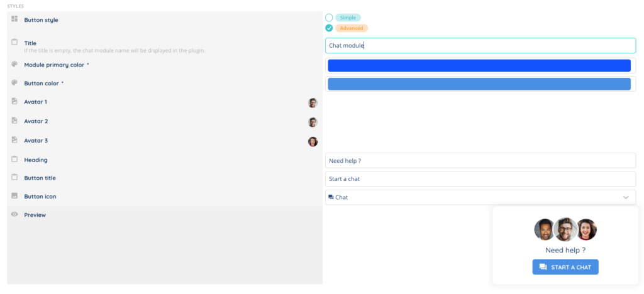Click the Button title input field
This screenshot has width=644, height=294.
(480, 179)
